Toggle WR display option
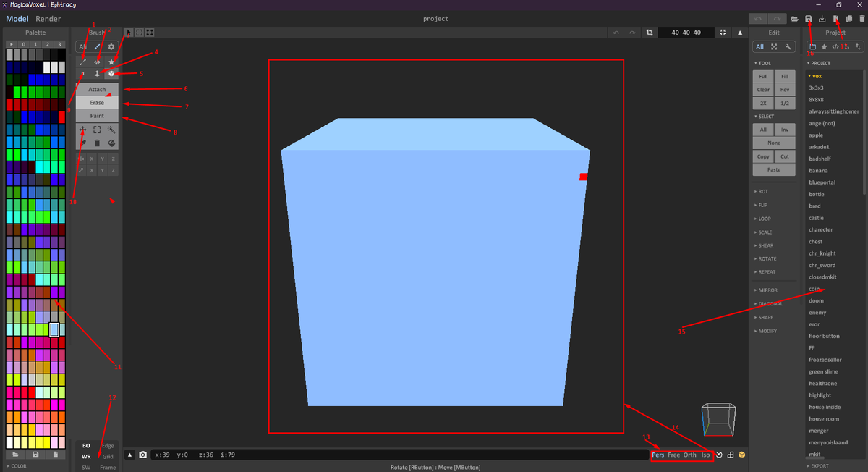 click(86, 457)
